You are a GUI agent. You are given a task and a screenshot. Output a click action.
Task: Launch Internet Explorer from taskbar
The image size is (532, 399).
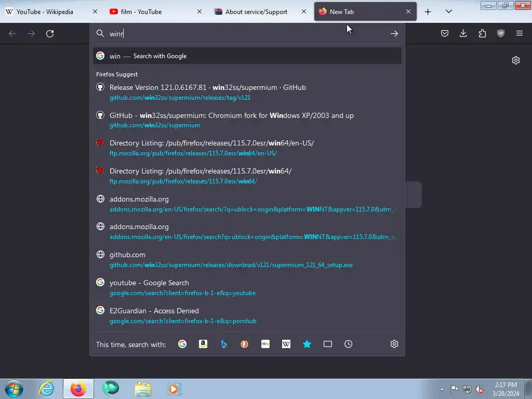point(46,389)
